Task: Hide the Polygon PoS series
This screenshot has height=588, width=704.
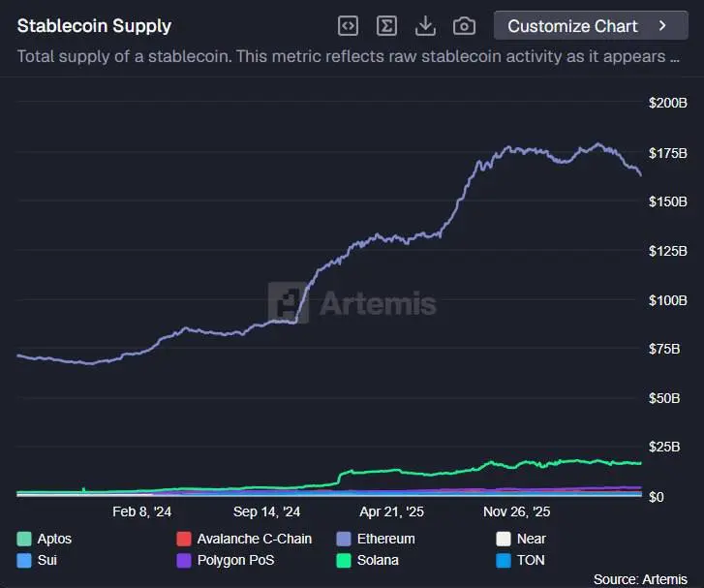Action: click(x=226, y=560)
